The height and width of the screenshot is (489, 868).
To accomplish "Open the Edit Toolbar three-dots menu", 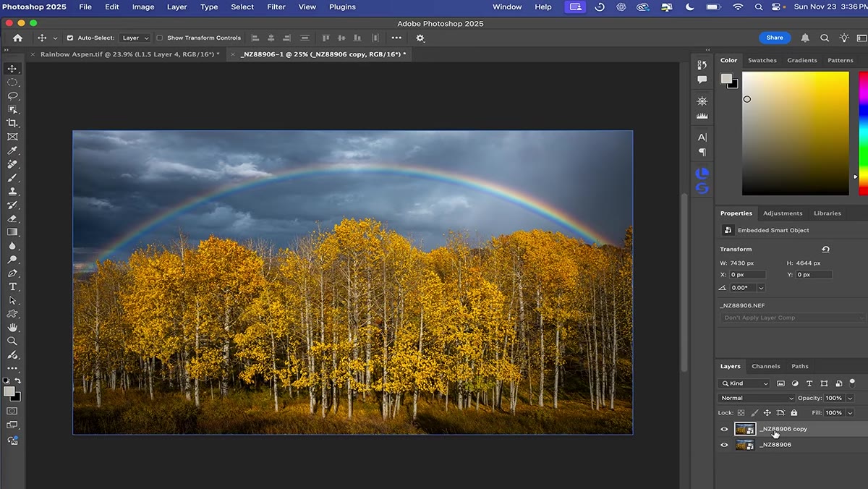I will [12, 369].
